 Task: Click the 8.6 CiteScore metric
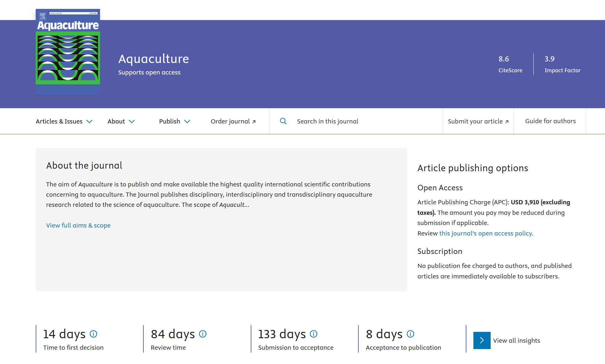point(510,64)
